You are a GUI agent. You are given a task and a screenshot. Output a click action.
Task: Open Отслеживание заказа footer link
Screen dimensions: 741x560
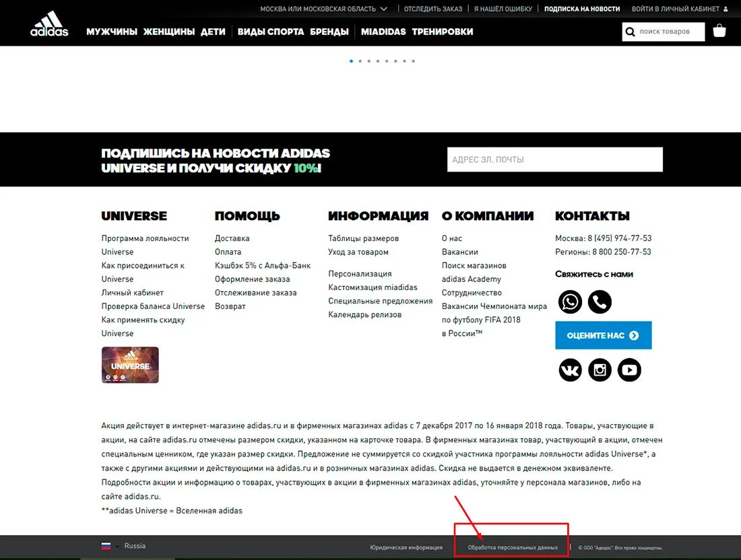256,293
